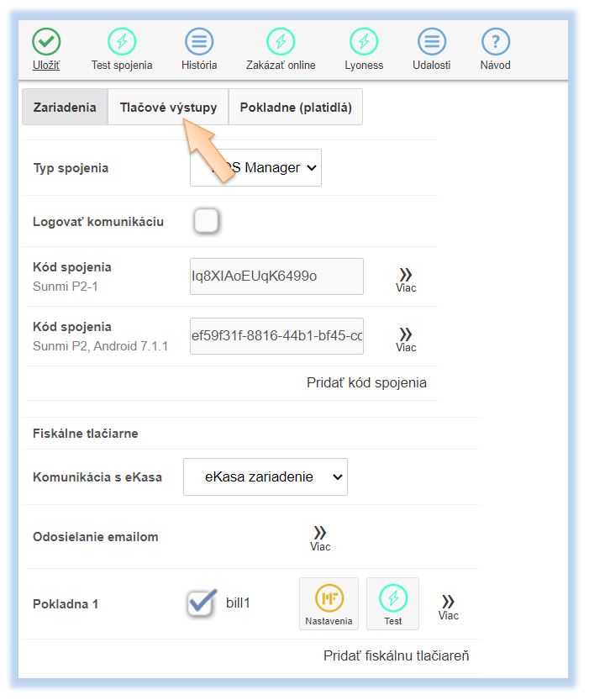Screen dimensions: 589x700
Task: Enable the Logovať komunikáciu checkbox
Action: point(206,221)
